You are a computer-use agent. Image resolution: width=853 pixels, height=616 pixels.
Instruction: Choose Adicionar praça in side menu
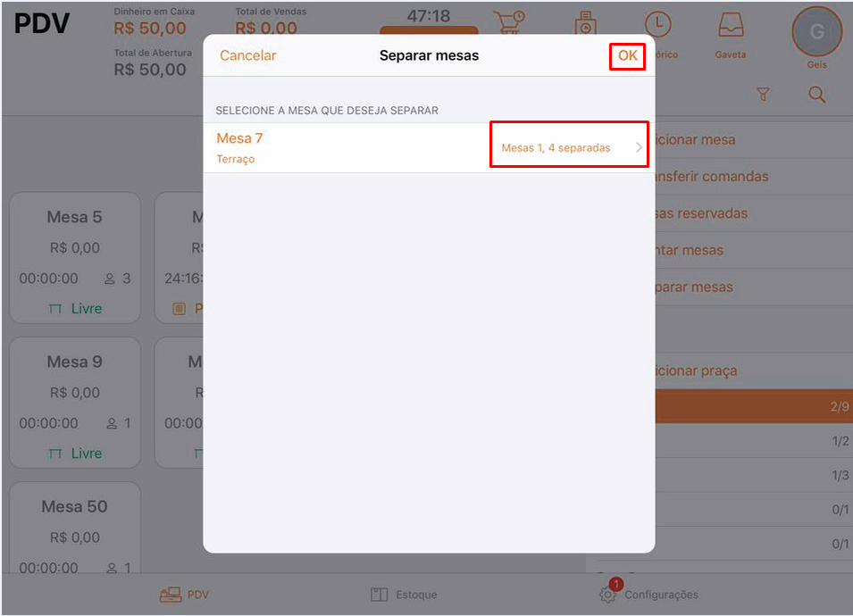pos(754,370)
